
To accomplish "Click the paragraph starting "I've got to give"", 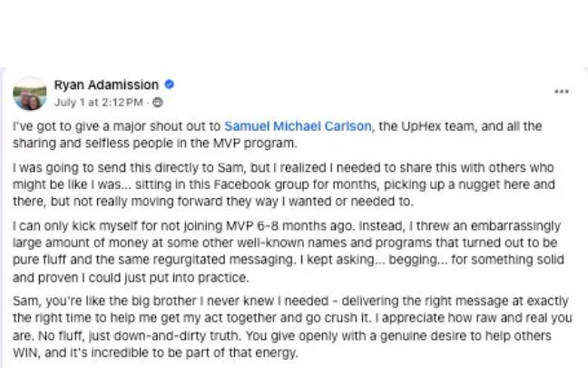I will coord(277,134).
